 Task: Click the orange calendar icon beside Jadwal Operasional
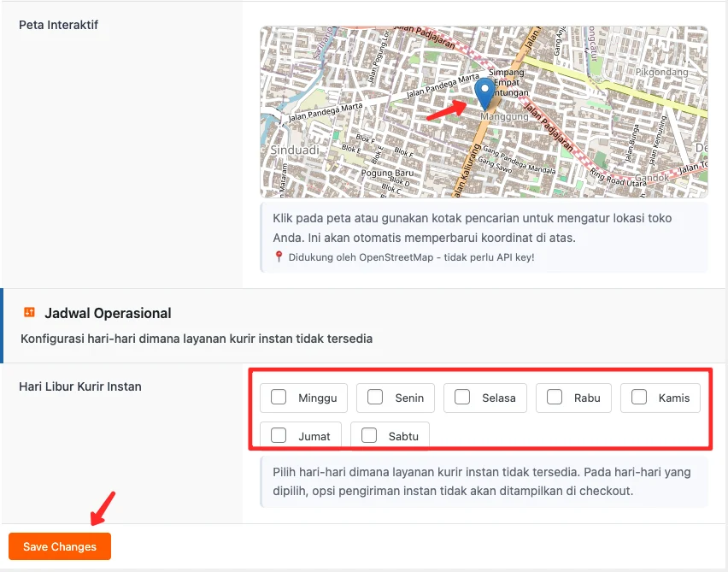[32, 313]
